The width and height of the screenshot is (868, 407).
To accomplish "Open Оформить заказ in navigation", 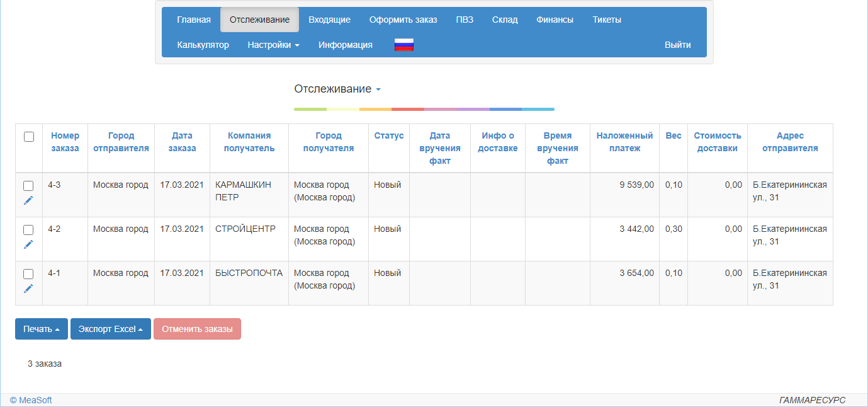I will pos(403,20).
